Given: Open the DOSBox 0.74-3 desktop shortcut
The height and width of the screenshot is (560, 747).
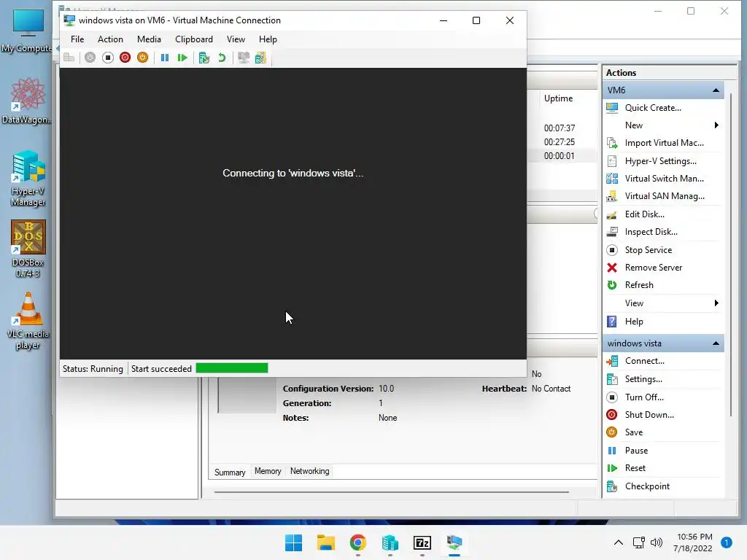Looking at the screenshot, I should pos(28,249).
